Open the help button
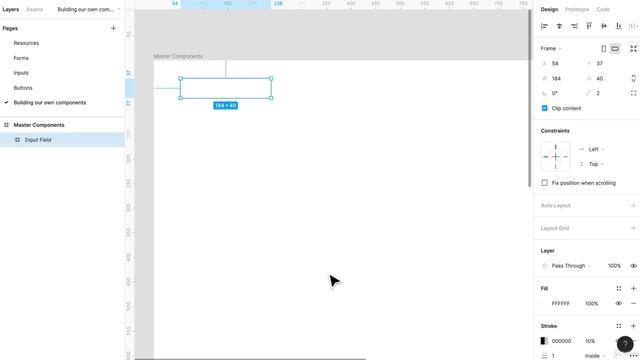 [x=625, y=344]
